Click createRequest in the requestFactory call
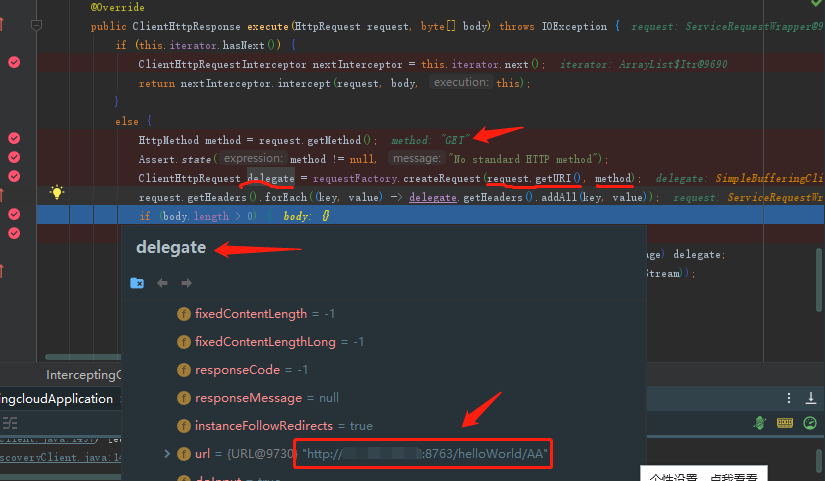 tap(442, 178)
